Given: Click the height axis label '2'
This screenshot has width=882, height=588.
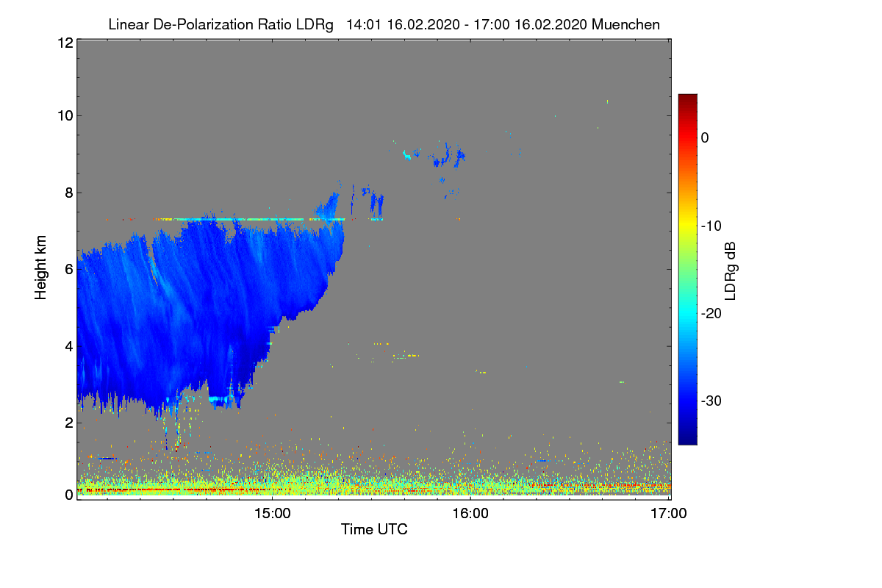Looking at the screenshot, I should 68,423.
